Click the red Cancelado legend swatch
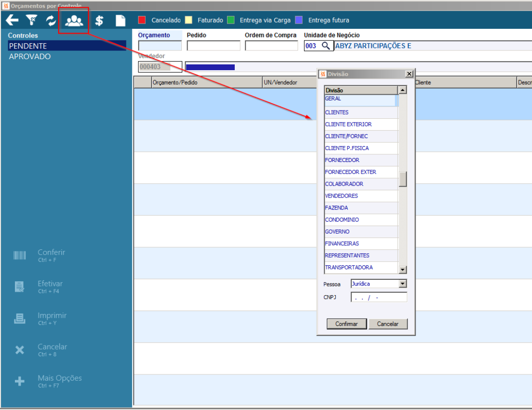The height and width of the screenshot is (410, 532). (142, 20)
